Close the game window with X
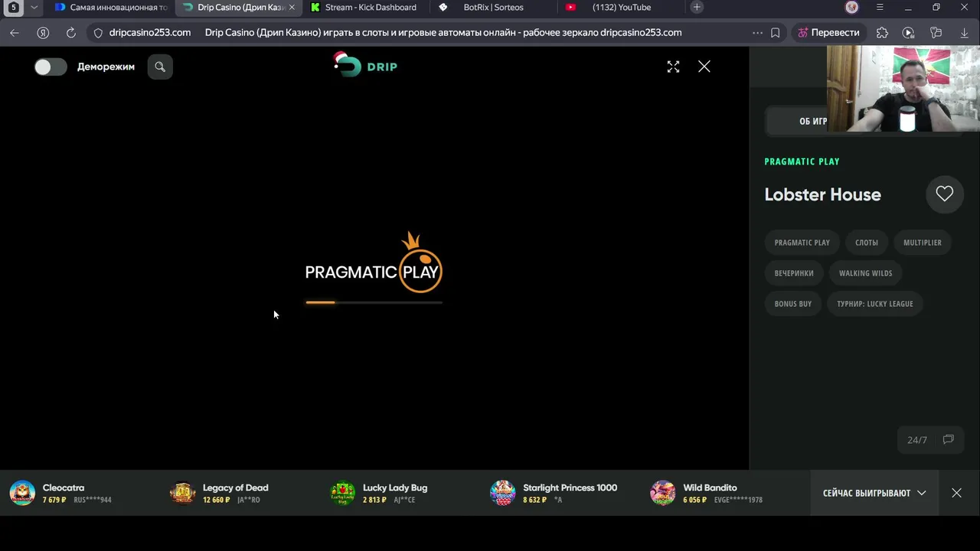The height and width of the screenshot is (551, 980). (704, 67)
